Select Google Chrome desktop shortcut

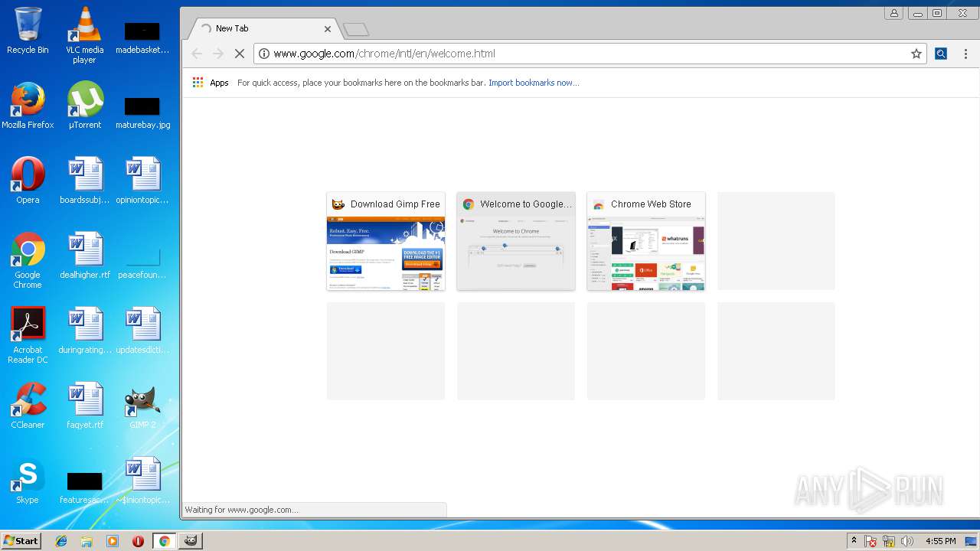click(28, 260)
